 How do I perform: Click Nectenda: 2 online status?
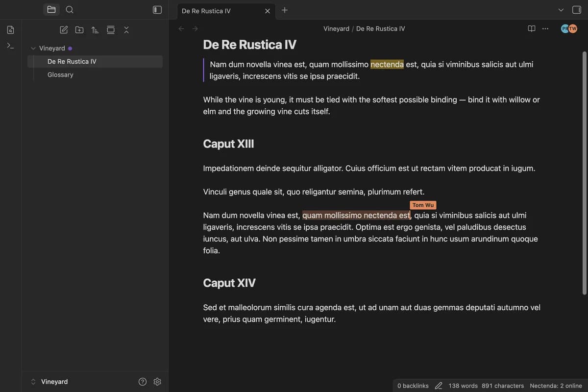556,386
